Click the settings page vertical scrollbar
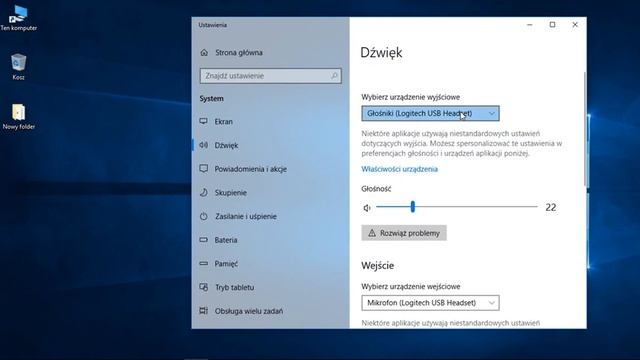Viewport: 640px width, 360px height. 585,129
